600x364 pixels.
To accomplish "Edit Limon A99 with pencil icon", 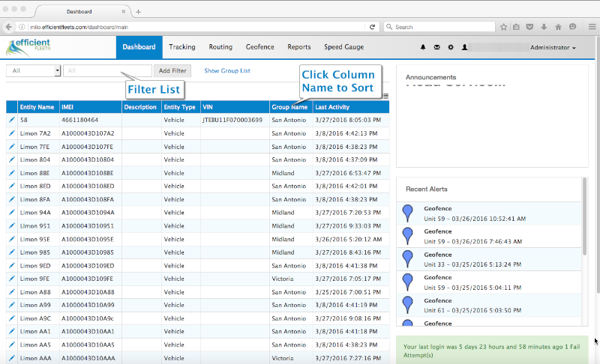I will [x=12, y=304].
